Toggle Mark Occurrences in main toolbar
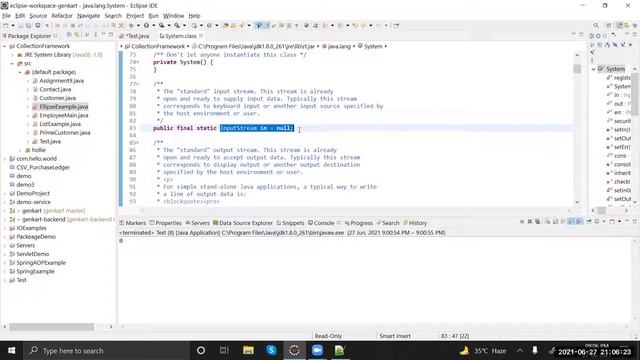The image size is (640, 360). click(259, 25)
